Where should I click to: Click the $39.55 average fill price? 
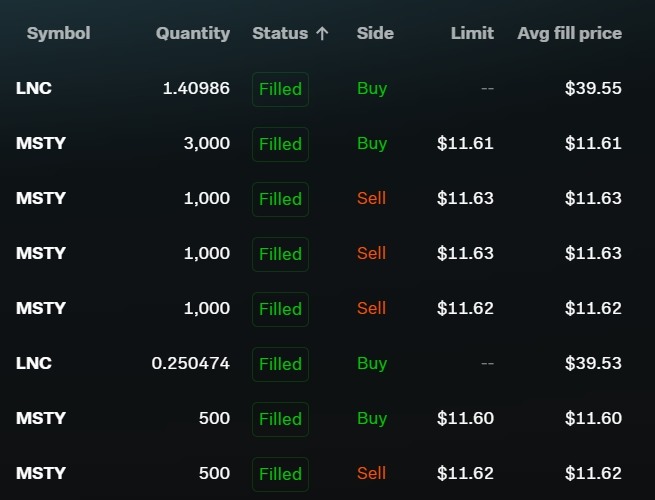point(593,88)
